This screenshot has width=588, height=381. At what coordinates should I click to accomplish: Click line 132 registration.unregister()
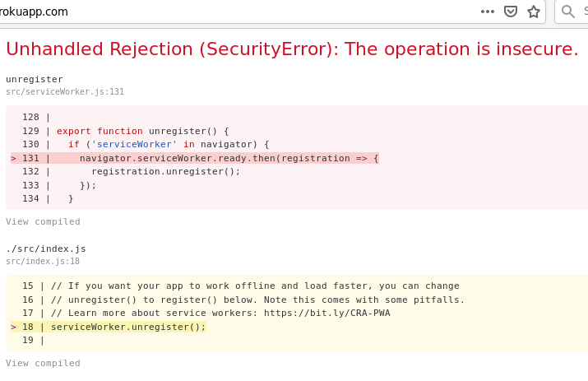(165, 171)
